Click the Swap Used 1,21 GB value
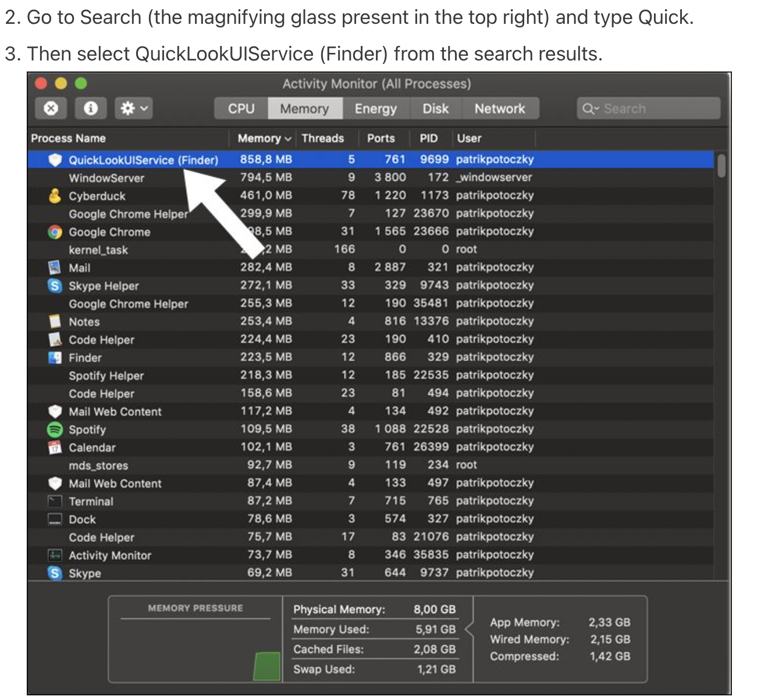Image resolution: width=761 pixels, height=700 pixels. 436,669
